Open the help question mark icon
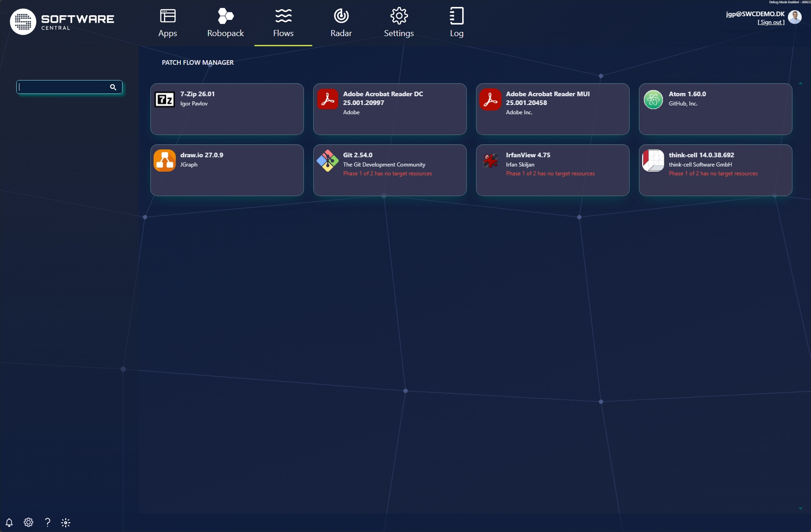The height and width of the screenshot is (532, 811). (47, 522)
